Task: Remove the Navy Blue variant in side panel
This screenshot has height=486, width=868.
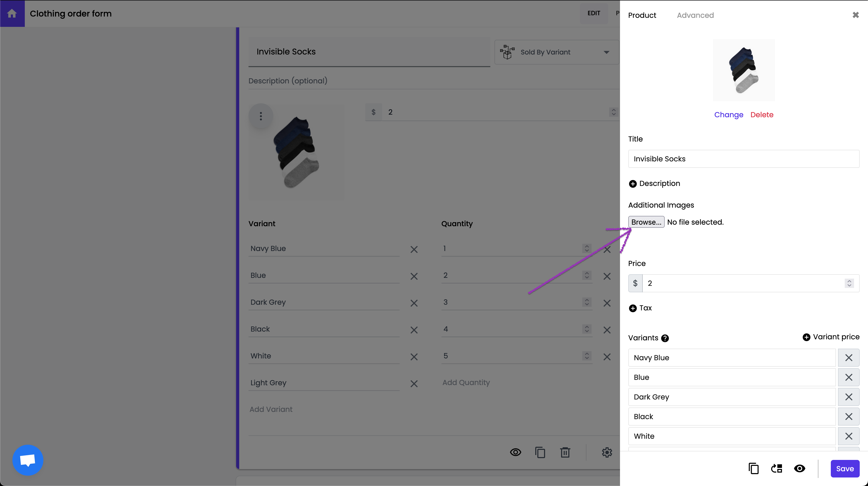Action: [848, 358]
